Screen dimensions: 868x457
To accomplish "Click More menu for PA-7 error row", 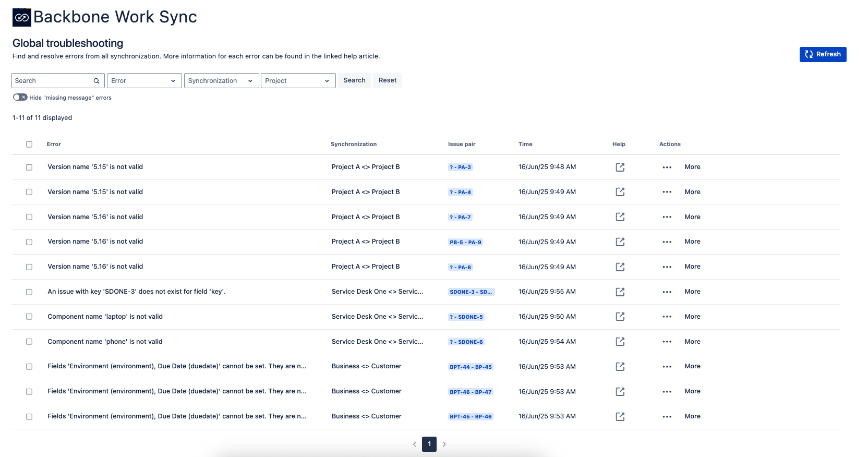I will 692,217.
